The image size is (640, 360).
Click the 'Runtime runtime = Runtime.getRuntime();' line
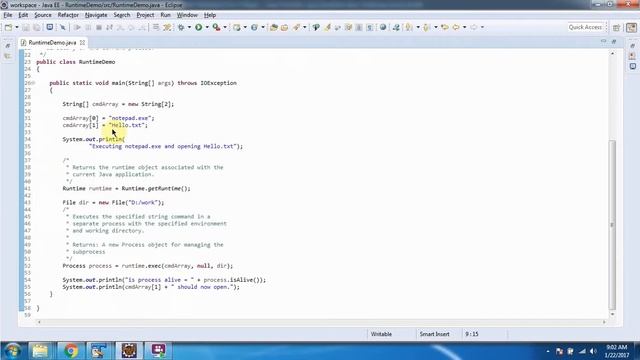127,189
